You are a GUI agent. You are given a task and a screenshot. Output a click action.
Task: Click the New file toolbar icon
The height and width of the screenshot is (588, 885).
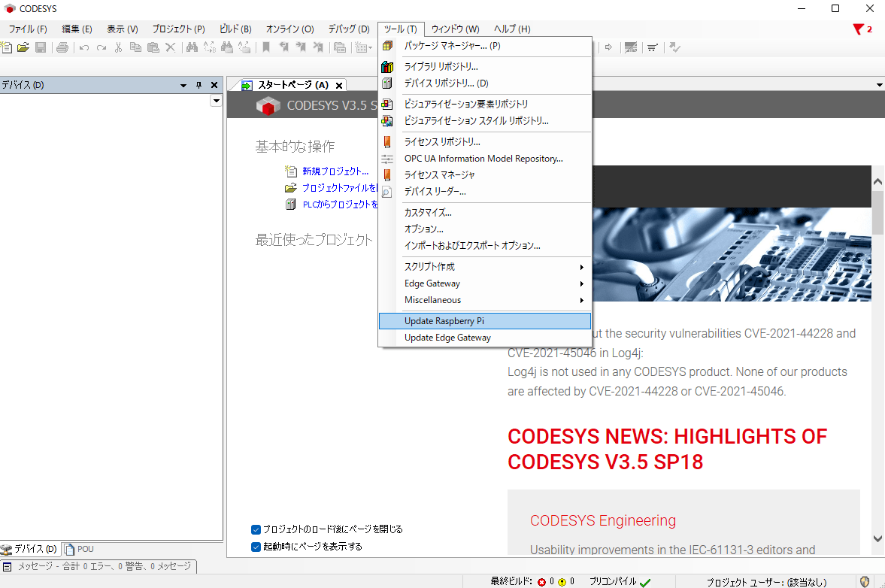pyautogui.click(x=6, y=47)
